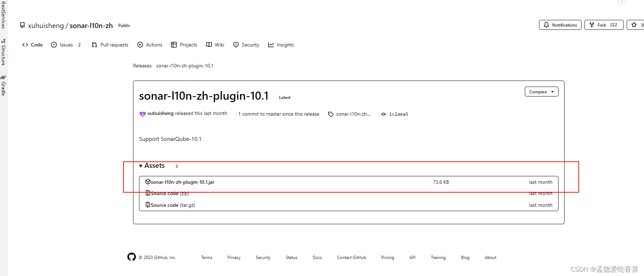
Task: Open the Security tab
Action: (246, 45)
